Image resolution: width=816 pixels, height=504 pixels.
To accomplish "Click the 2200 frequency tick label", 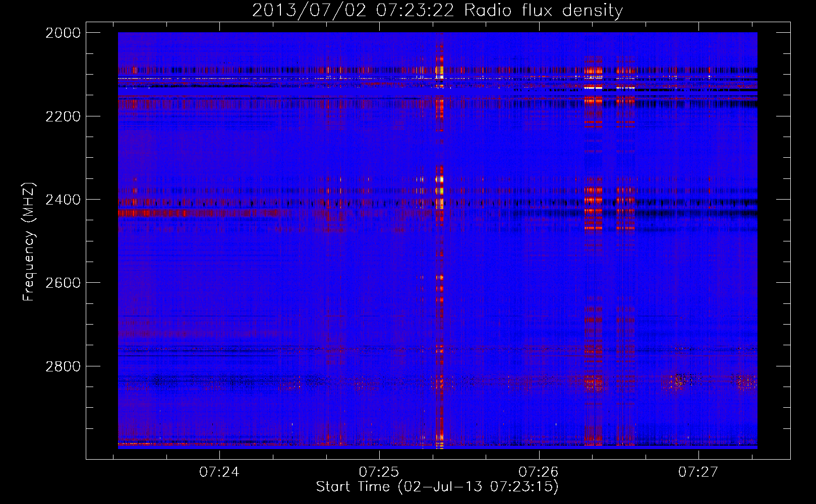I will point(63,116).
